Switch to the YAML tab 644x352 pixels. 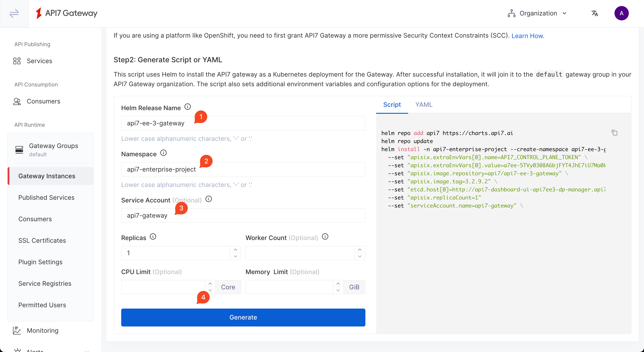[x=424, y=105]
